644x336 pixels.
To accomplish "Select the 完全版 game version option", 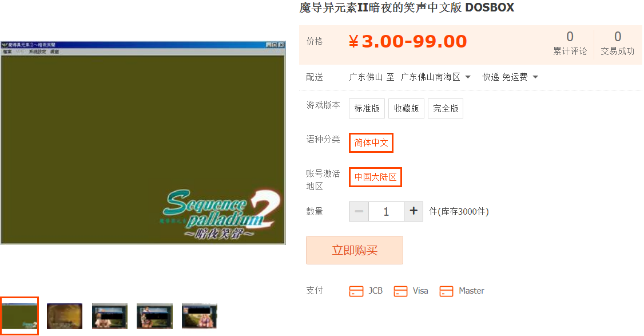I will [x=446, y=109].
